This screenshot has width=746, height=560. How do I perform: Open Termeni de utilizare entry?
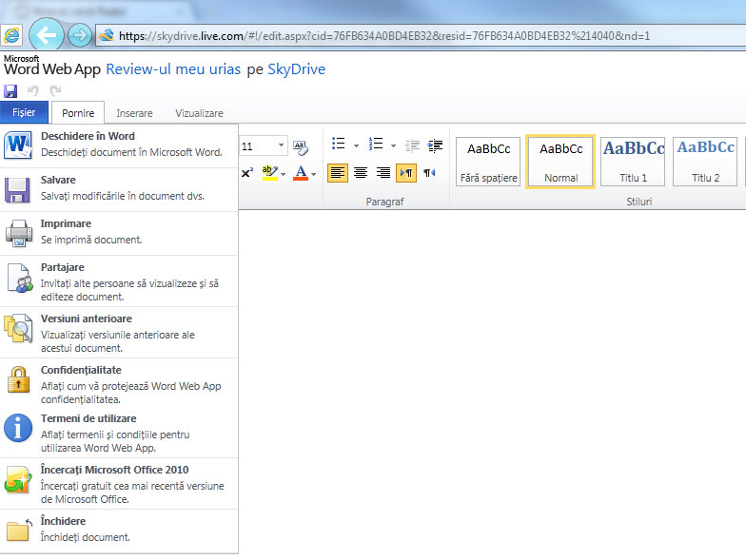pyautogui.click(x=119, y=434)
